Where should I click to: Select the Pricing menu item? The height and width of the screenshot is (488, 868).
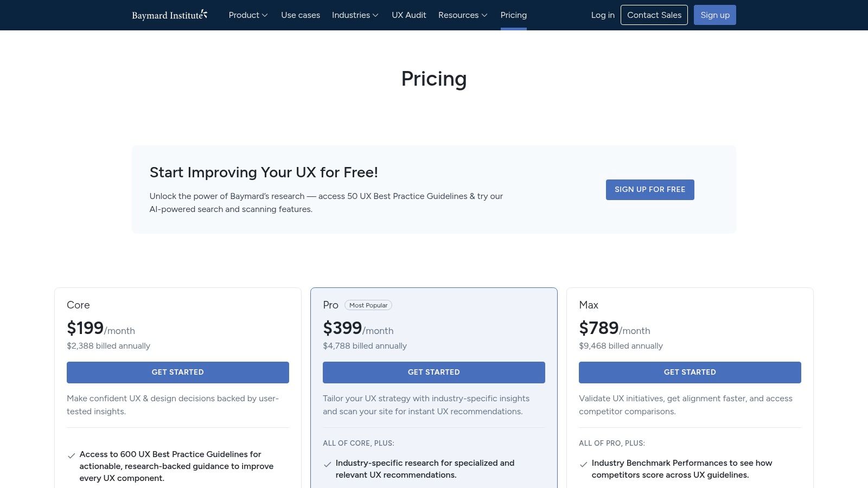pyautogui.click(x=513, y=15)
